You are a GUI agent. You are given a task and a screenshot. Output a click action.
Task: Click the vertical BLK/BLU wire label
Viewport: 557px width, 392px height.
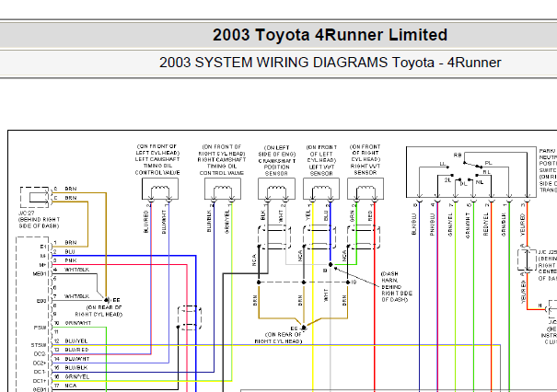point(414,224)
